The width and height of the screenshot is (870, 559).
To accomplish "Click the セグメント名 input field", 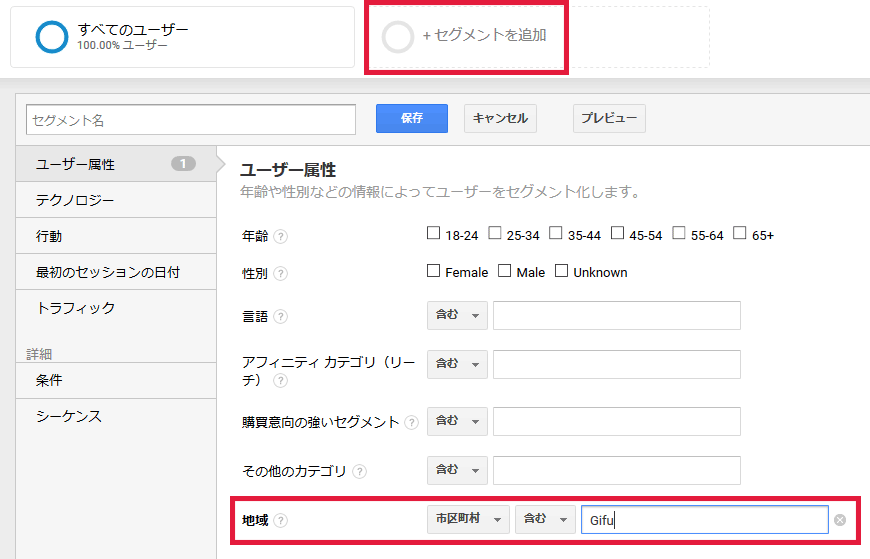I will [x=191, y=120].
